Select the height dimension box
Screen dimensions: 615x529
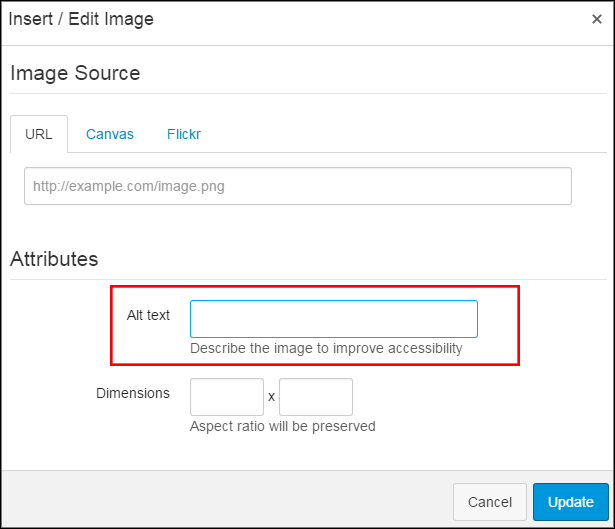click(316, 397)
